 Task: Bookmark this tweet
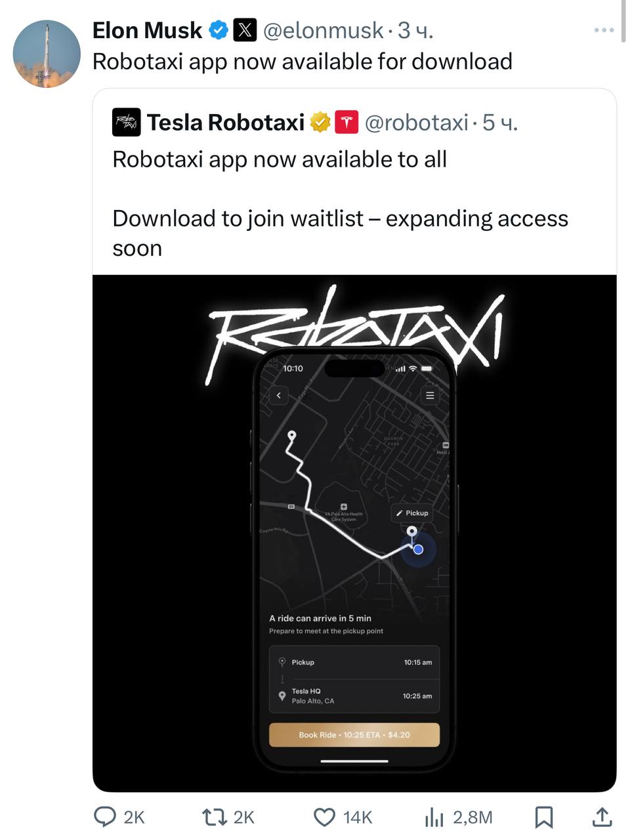click(x=543, y=817)
